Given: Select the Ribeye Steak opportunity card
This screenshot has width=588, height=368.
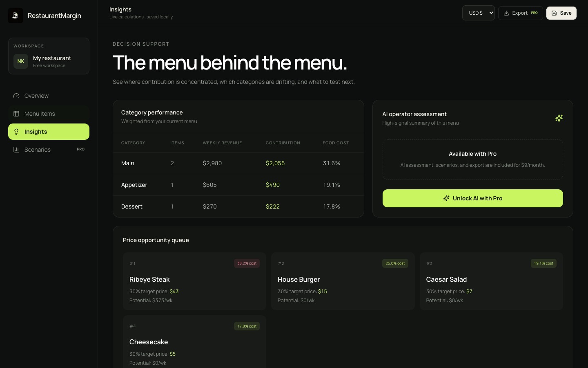Looking at the screenshot, I should point(194,281).
